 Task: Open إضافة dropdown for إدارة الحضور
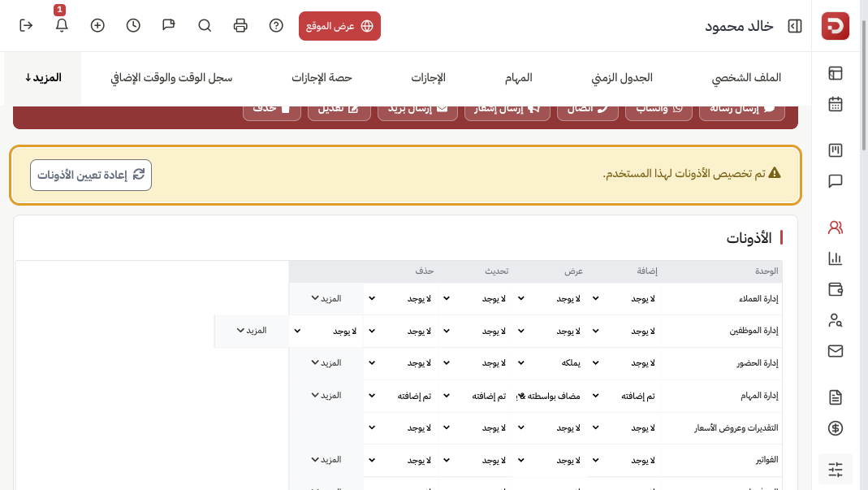point(624,363)
